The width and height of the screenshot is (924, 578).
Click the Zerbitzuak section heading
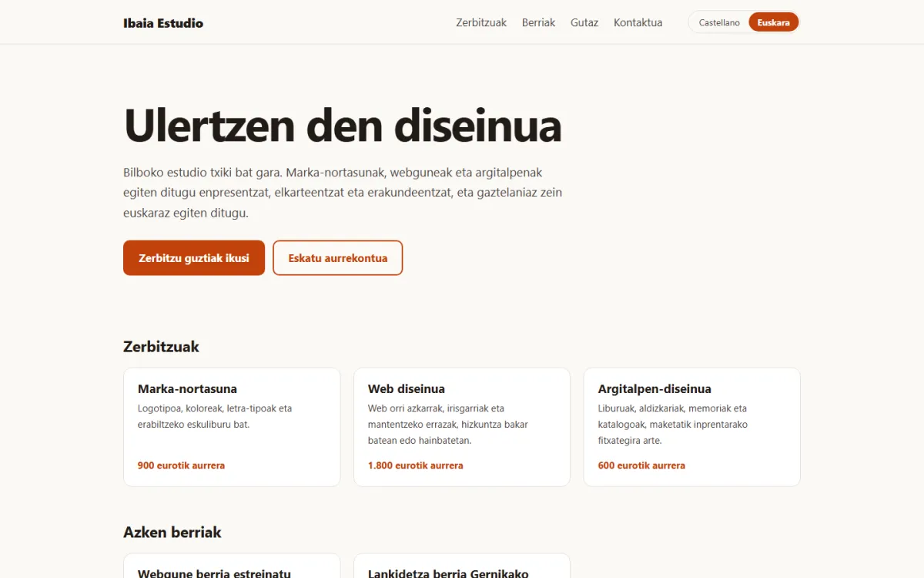(x=161, y=347)
